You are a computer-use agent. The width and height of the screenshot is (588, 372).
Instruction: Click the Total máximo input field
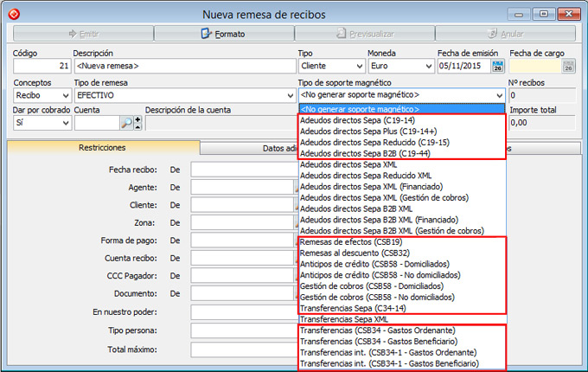(x=242, y=350)
